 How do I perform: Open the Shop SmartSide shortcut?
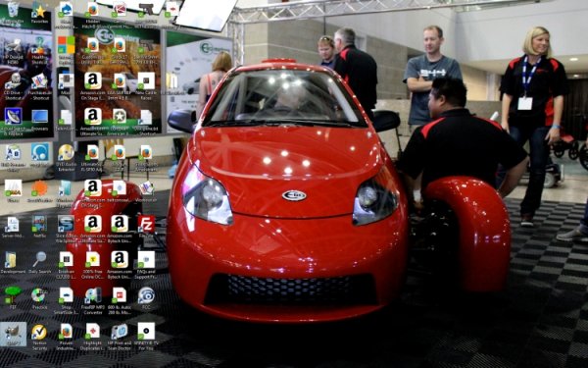[66, 301]
